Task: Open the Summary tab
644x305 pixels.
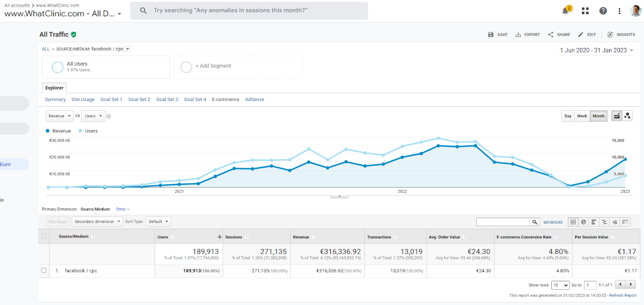Action: tap(55, 99)
